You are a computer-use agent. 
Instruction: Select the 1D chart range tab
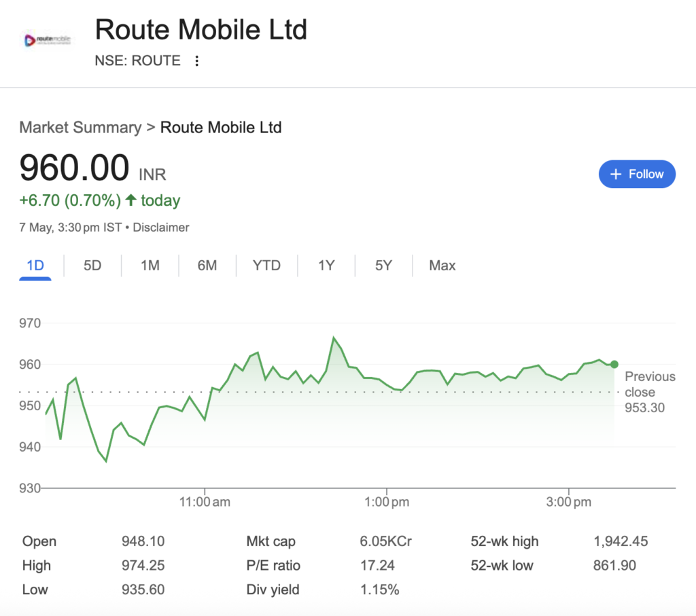(35, 266)
